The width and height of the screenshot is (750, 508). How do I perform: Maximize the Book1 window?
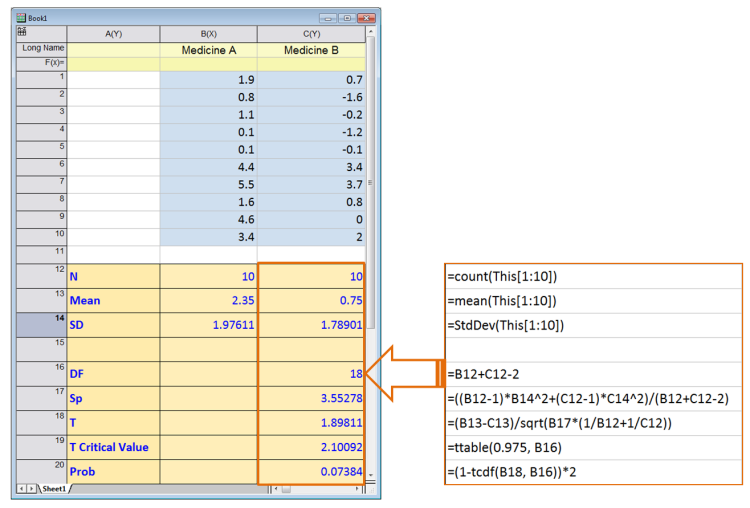pyautogui.click(x=346, y=18)
